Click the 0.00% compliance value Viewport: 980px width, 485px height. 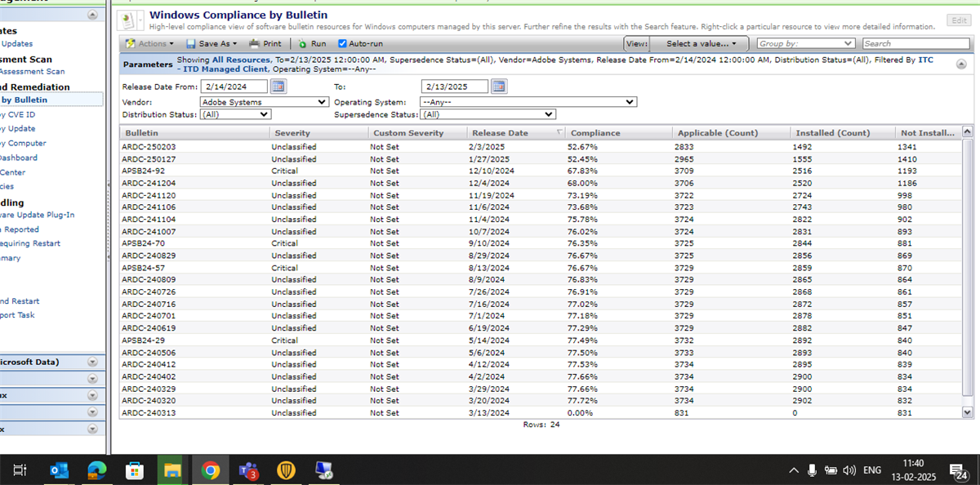(x=581, y=413)
